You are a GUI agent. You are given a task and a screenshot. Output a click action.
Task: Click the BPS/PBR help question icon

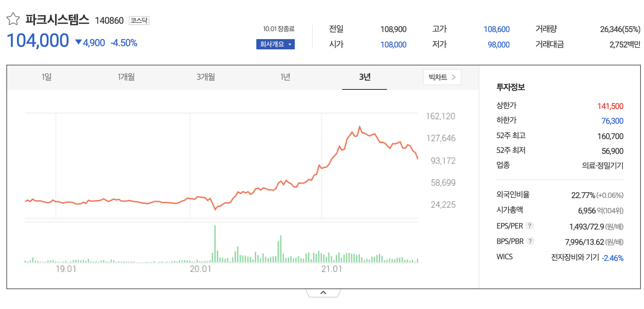tap(530, 241)
